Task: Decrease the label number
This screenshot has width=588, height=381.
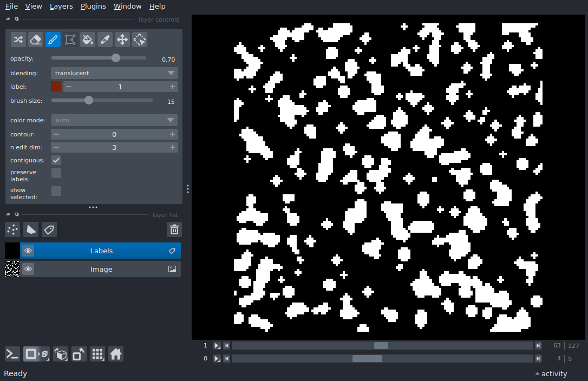Action: (x=69, y=87)
